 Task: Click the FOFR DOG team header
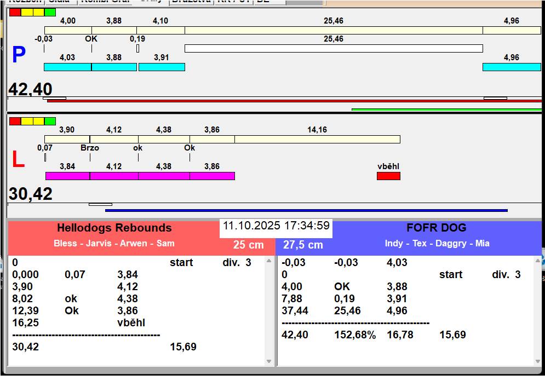coord(436,228)
